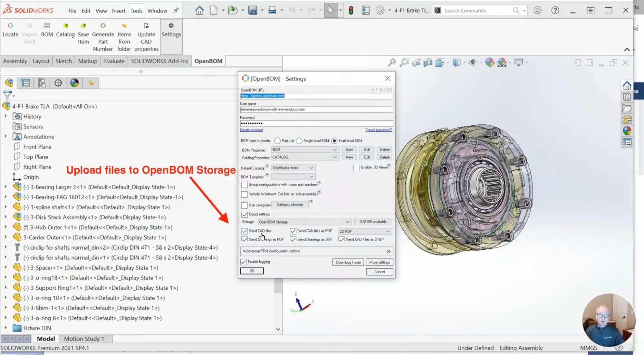Image resolution: width=644 pixels, height=355 pixels.
Task: Open the PropertyManager tab icon
Action: 25,83
